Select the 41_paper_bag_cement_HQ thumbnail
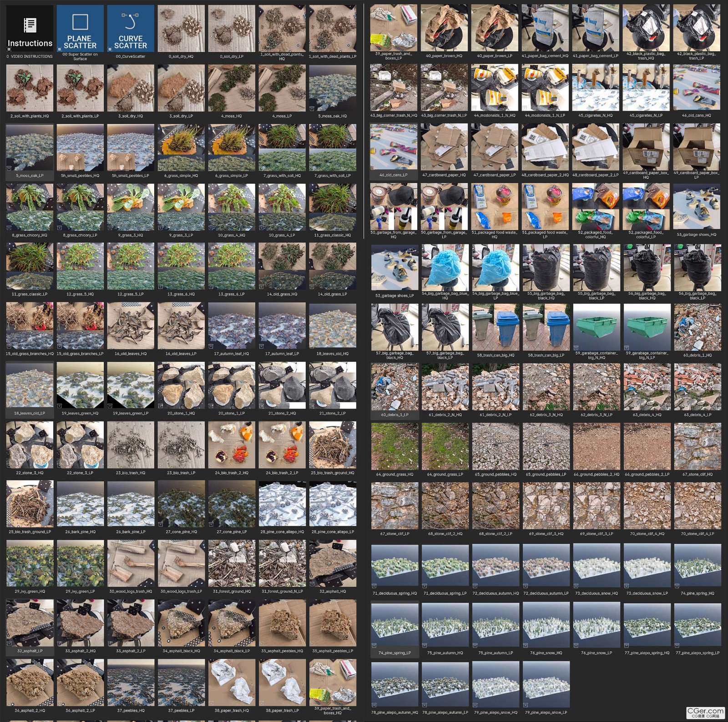The height and width of the screenshot is (722, 728). pyautogui.click(x=545, y=28)
